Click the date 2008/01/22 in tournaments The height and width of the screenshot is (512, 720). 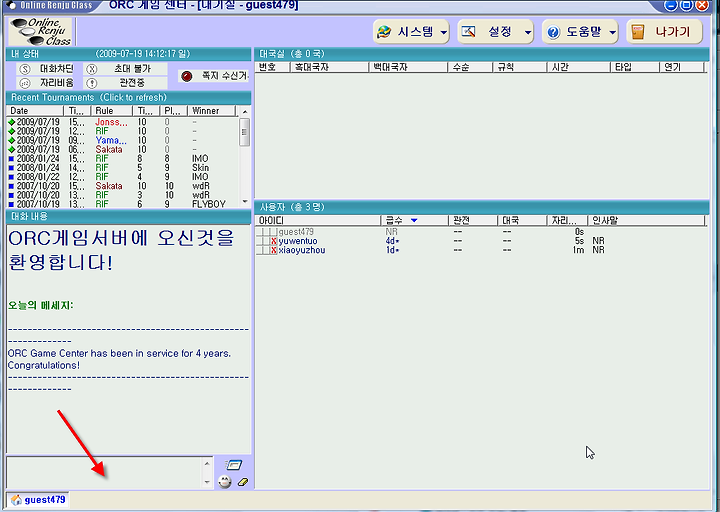tap(38, 177)
